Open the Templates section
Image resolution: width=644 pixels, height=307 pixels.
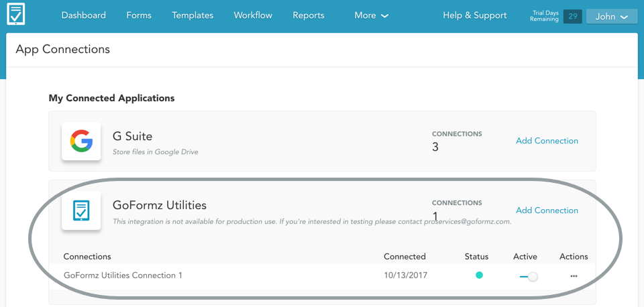[193, 15]
